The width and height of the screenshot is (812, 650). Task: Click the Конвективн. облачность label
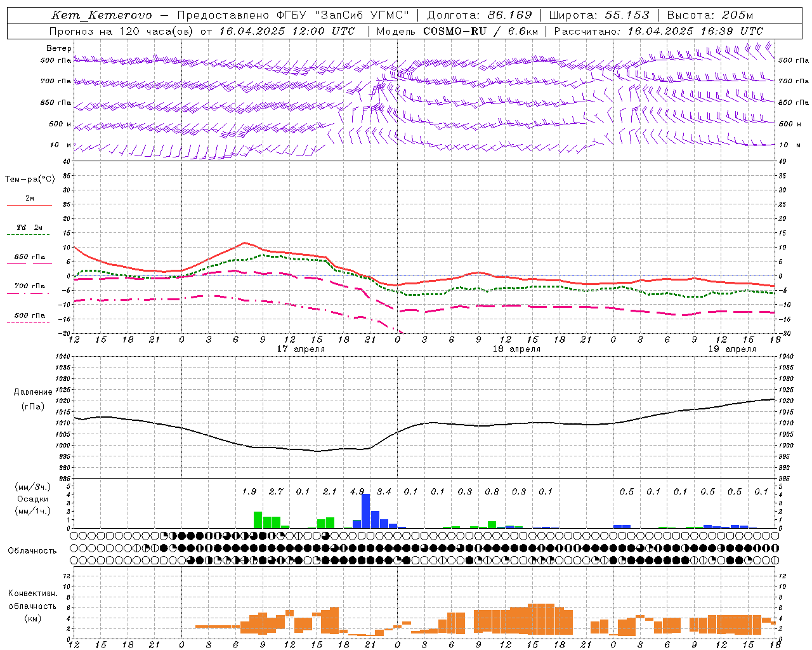tap(32, 600)
